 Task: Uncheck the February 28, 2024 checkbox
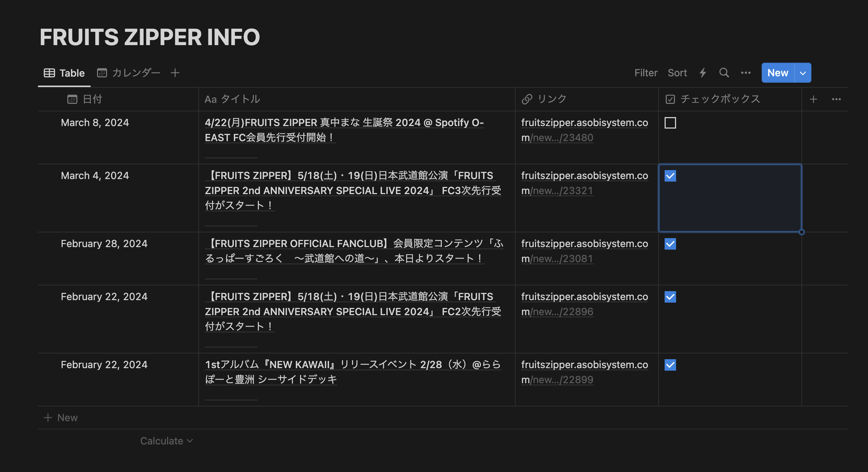click(670, 244)
